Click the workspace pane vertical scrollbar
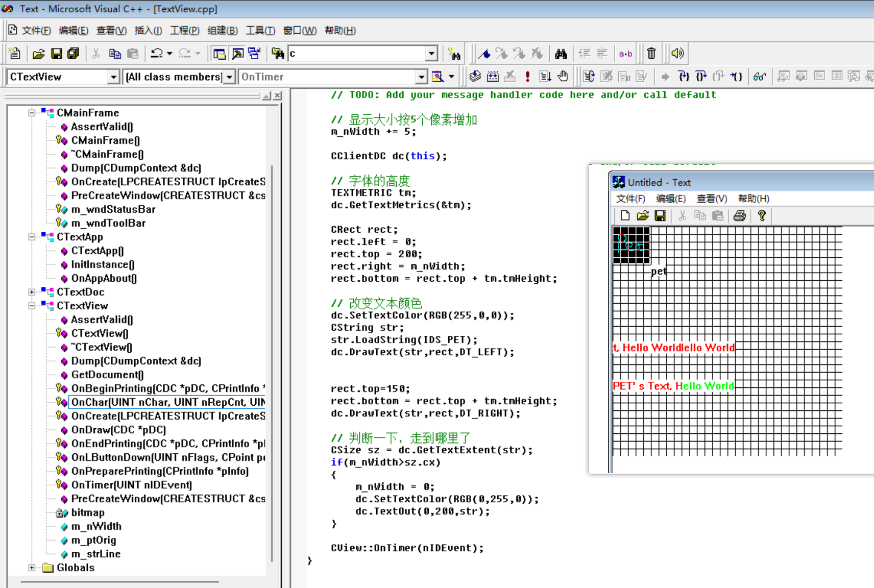The image size is (874, 588). point(272,362)
